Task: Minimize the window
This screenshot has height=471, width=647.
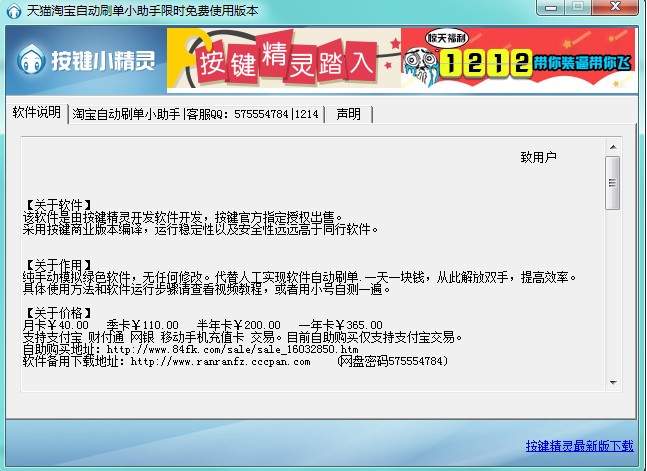Action: pos(571,10)
